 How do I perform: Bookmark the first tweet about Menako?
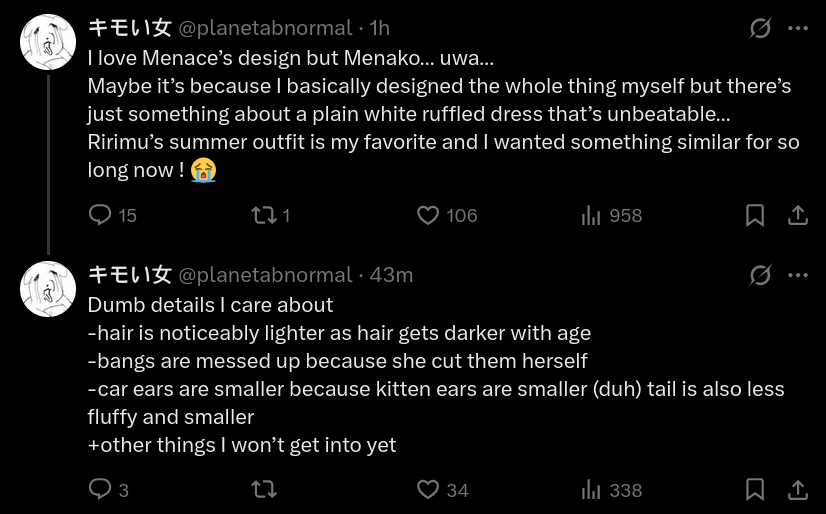755,215
